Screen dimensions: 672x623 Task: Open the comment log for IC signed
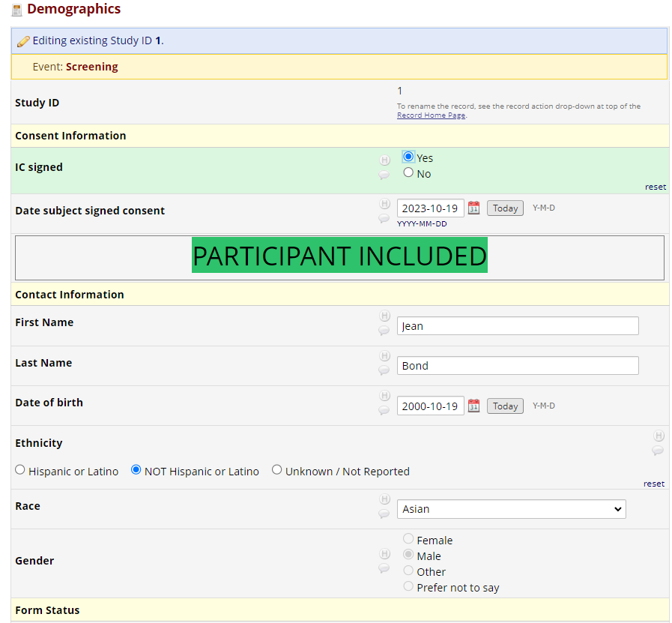pyautogui.click(x=384, y=175)
